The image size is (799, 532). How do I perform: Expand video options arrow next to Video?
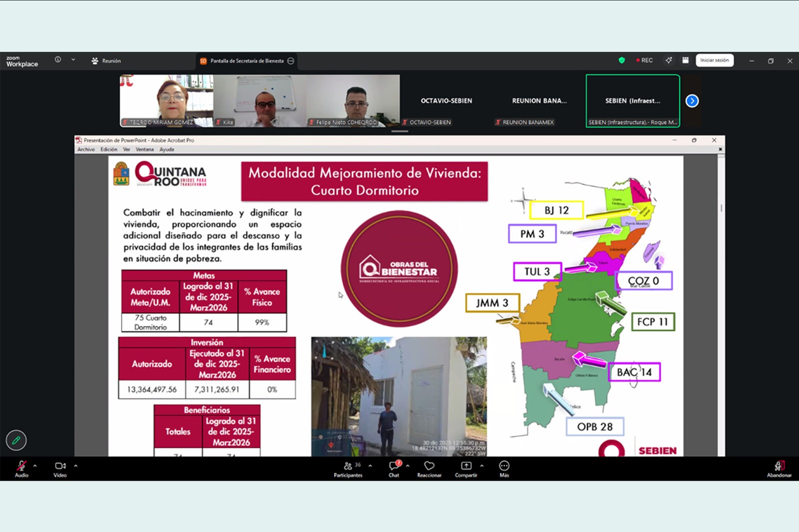click(76, 466)
